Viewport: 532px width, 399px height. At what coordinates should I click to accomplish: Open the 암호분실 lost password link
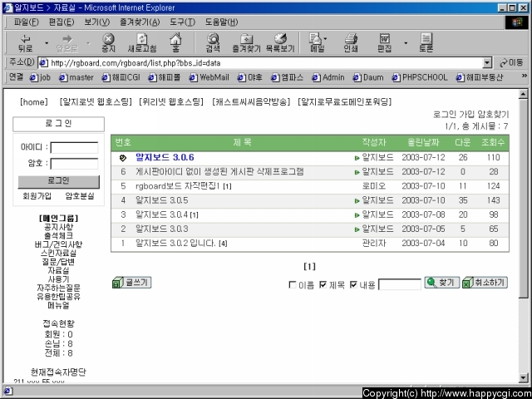pyautogui.click(x=80, y=196)
